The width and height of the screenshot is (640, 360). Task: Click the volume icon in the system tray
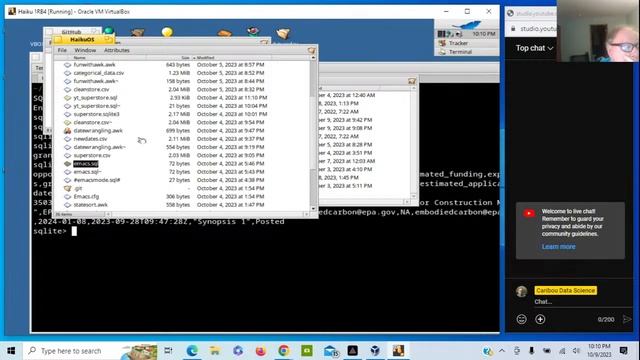point(576,351)
